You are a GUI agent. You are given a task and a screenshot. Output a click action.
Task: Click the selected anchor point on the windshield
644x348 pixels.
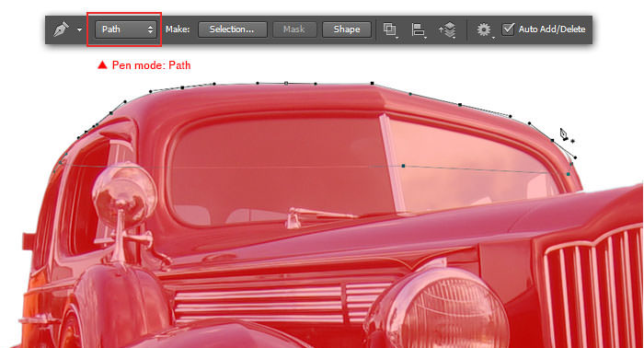(403, 166)
